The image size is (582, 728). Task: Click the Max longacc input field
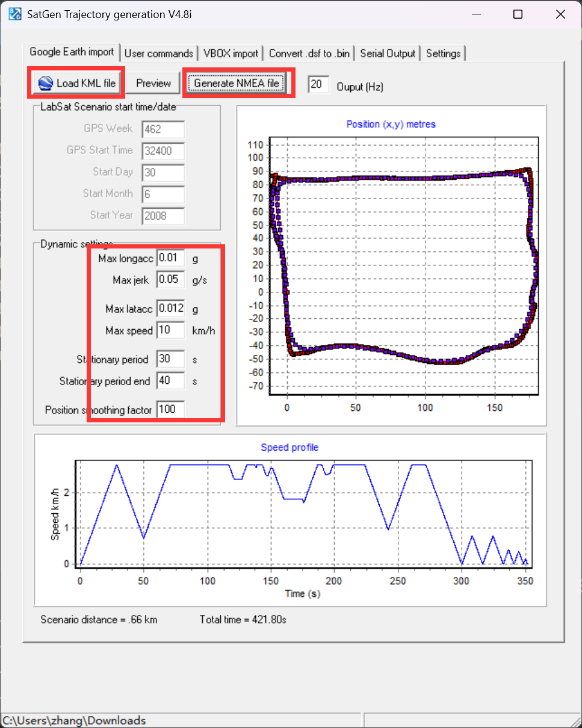tap(170, 258)
